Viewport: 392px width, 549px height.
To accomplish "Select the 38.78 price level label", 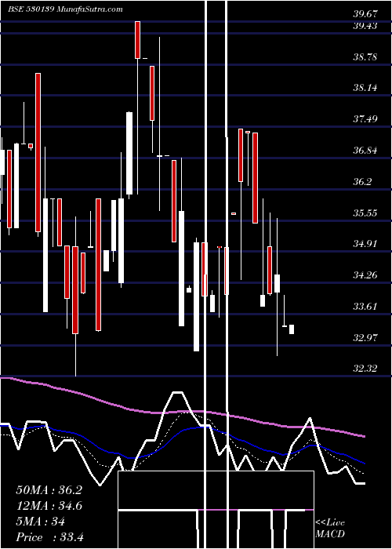I will coord(365,57).
